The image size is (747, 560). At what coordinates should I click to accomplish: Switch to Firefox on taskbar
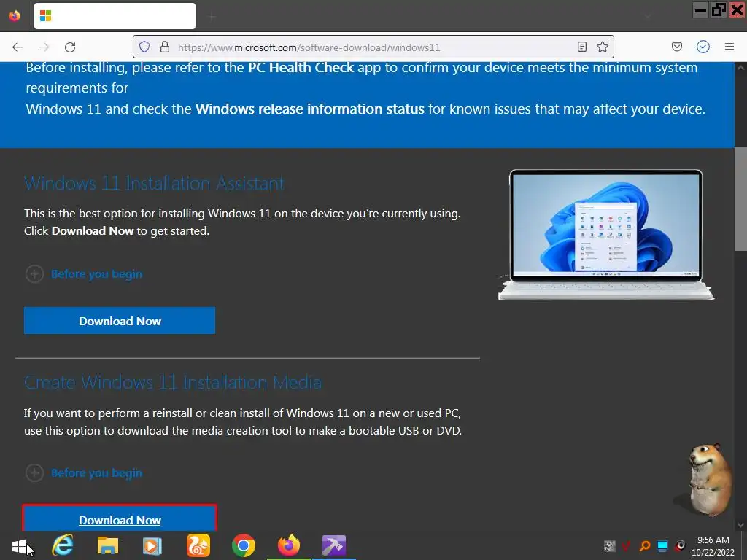289,545
